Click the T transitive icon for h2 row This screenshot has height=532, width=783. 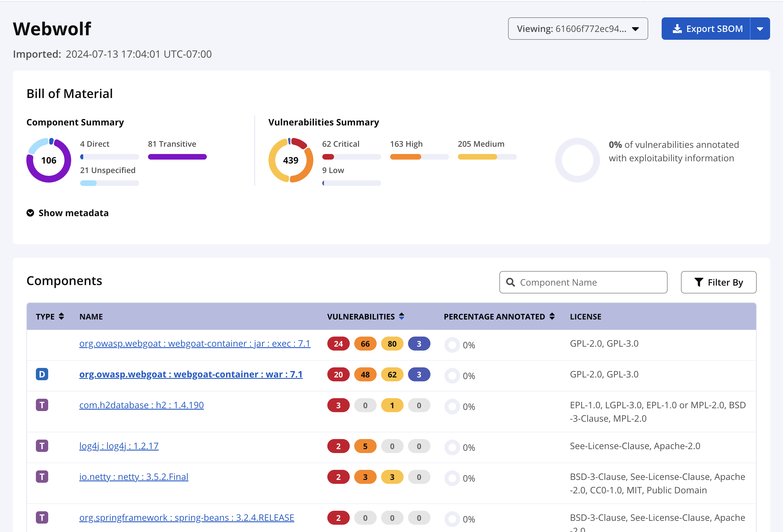pyautogui.click(x=42, y=405)
